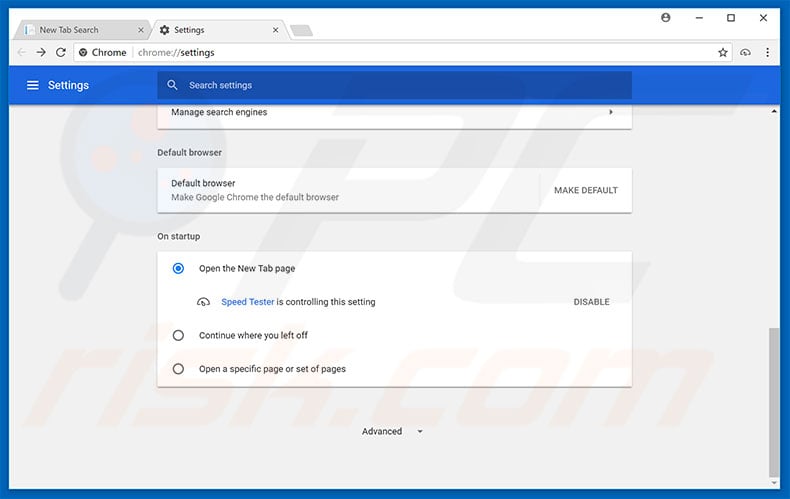This screenshot has width=790, height=499.
Task: Expand Advanced settings arrow
Action: click(x=420, y=431)
